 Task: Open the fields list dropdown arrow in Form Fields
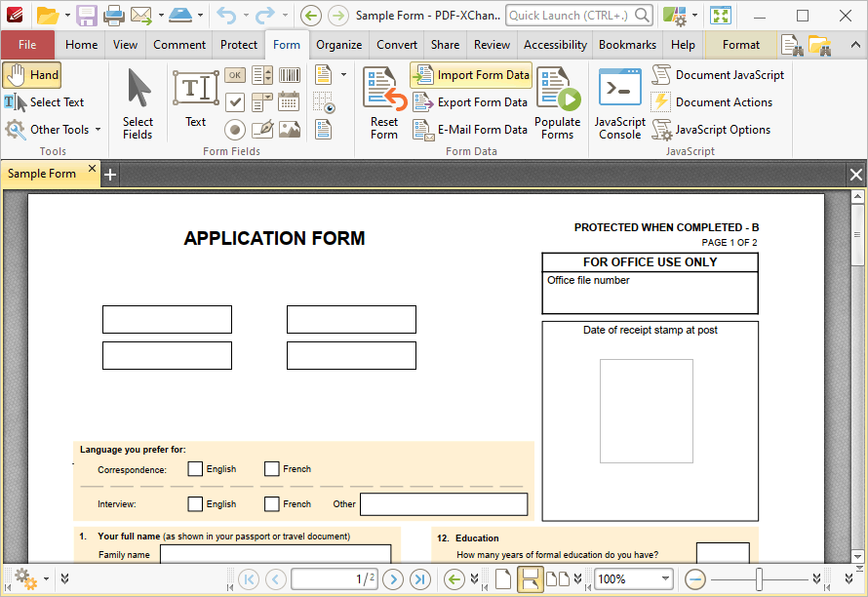[x=343, y=75]
